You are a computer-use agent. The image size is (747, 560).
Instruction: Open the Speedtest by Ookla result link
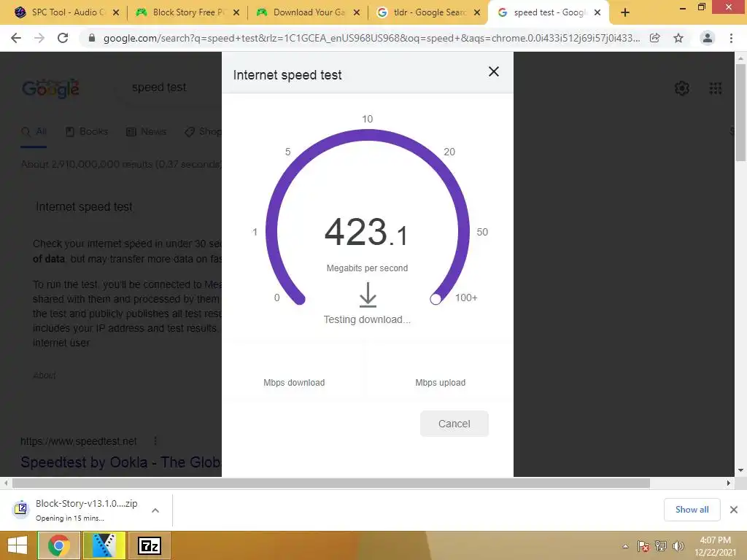click(x=121, y=462)
